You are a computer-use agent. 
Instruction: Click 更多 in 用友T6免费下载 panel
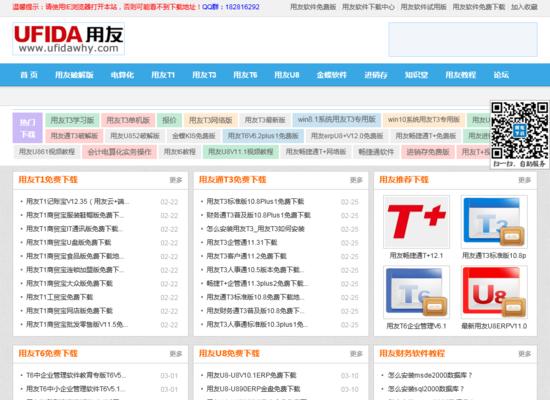[x=176, y=354]
